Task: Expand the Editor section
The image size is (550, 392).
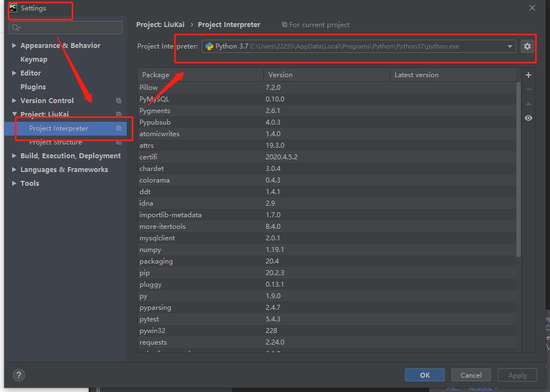Action: [x=14, y=73]
